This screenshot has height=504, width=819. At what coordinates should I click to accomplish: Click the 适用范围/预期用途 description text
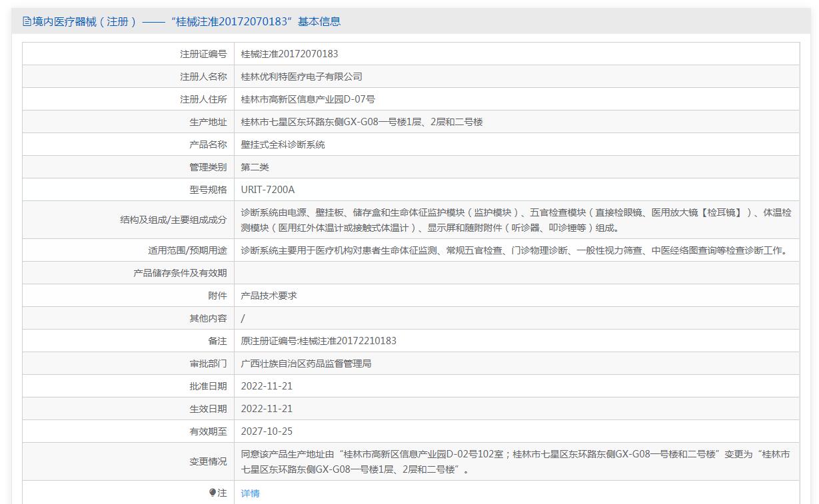[x=514, y=251]
